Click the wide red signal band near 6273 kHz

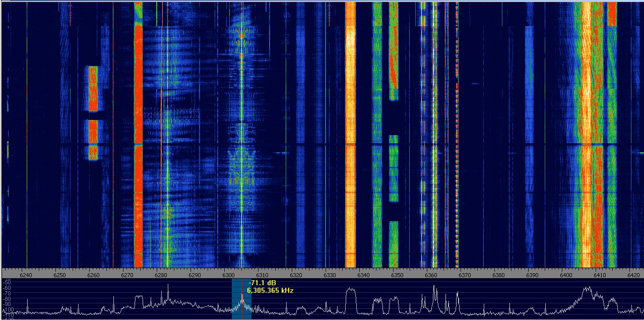139,151
